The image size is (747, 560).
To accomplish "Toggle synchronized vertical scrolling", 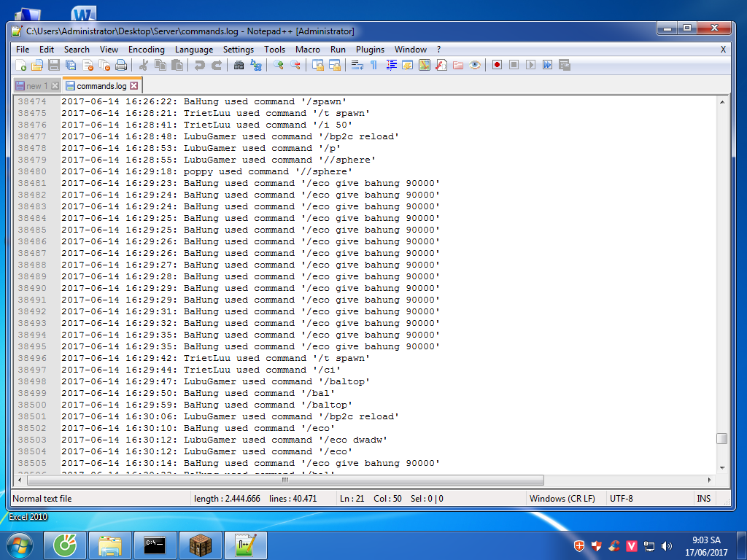I will (x=318, y=65).
